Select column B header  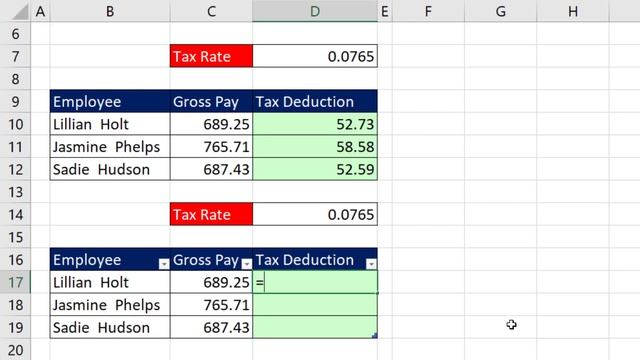[110, 11]
